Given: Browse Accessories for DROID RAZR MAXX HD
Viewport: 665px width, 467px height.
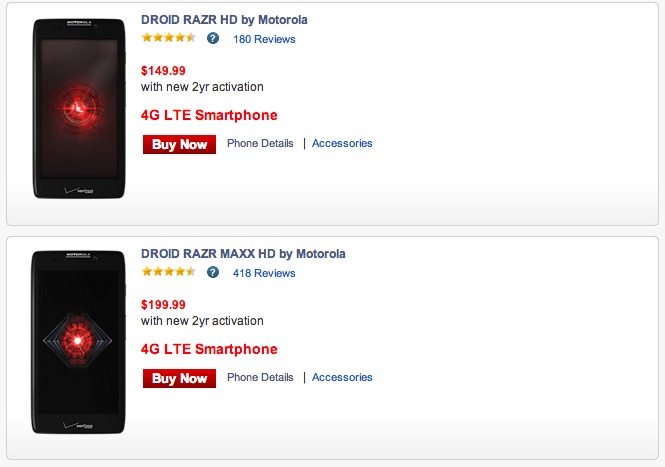Looking at the screenshot, I should click(x=342, y=377).
